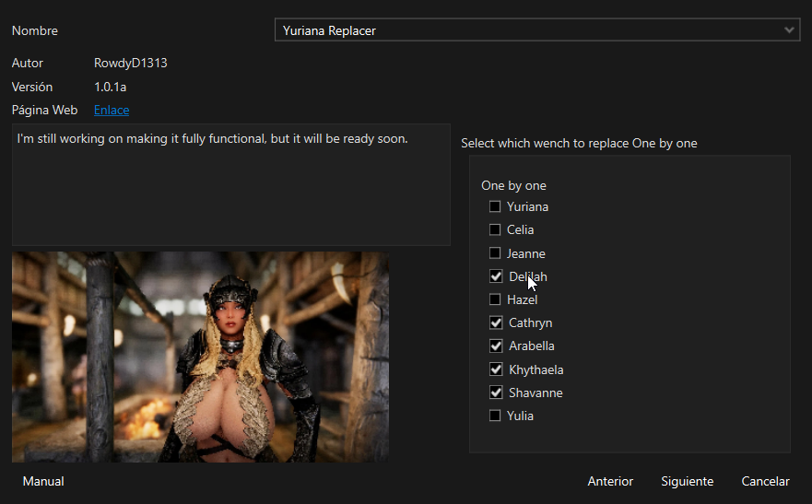Untick the Khythaela checkbox
Image resolution: width=812 pixels, height=504 pixels.
pyautogui.click(x=496, y=369)
